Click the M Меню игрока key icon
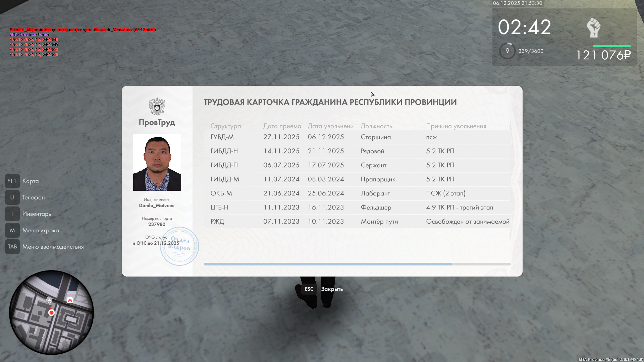Image resolution: width=644 pixels, height=362 pixels. [12, 230]
